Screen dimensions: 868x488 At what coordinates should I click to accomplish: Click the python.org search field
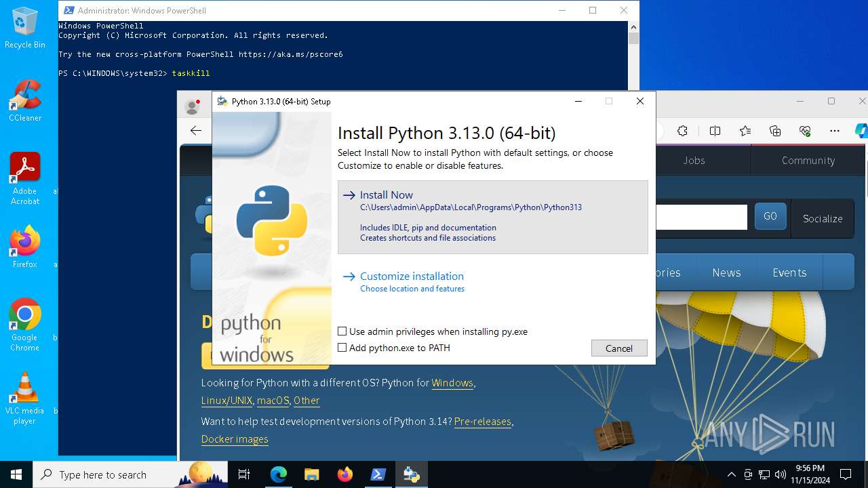point(701,217)
